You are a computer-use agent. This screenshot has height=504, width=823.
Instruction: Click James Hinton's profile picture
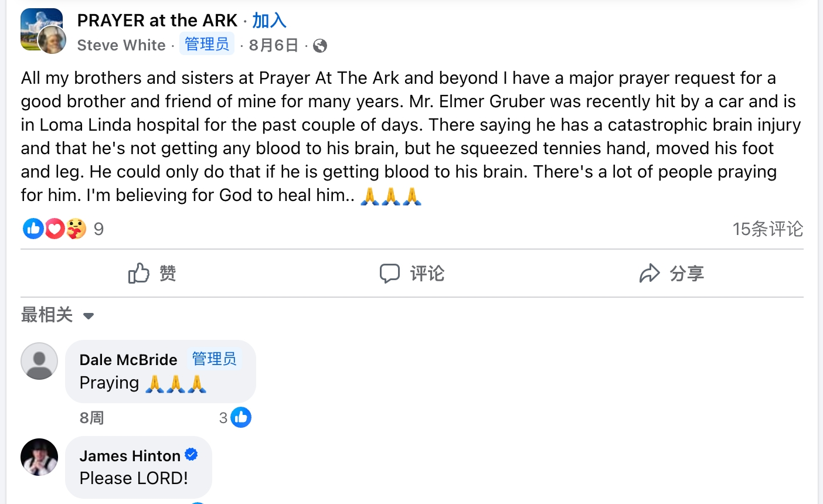39,457
